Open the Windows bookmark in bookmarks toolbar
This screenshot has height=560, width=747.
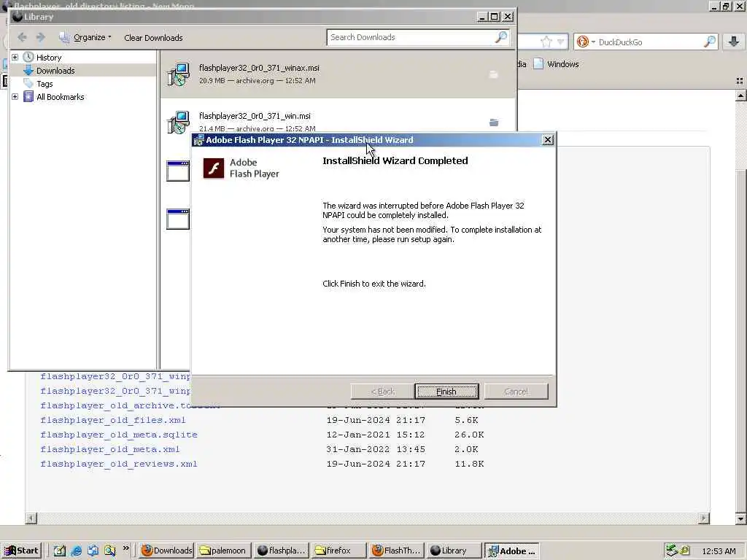point(556,64)
